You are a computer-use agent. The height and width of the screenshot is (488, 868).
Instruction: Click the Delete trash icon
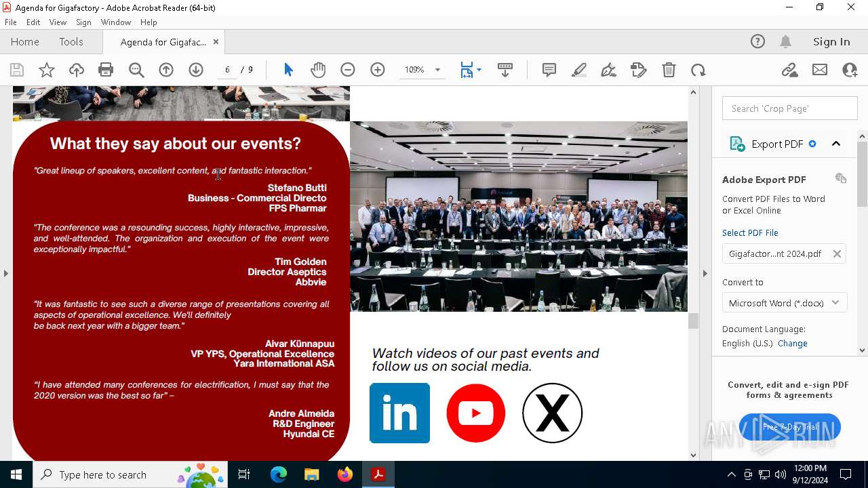coord(669,70)
